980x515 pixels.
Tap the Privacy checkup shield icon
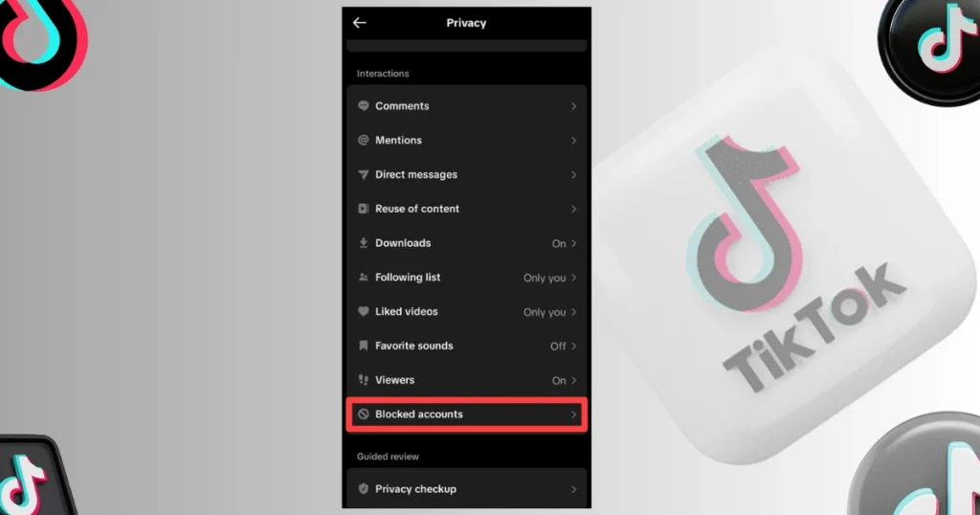pos(363,489)
